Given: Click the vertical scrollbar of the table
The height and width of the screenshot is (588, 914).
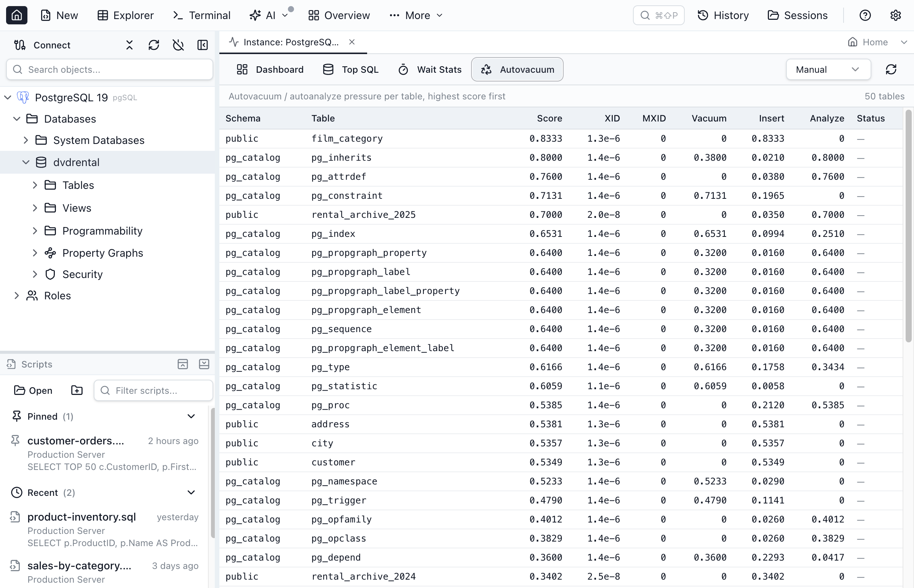Looking at the screenshot, I should 908,225.
